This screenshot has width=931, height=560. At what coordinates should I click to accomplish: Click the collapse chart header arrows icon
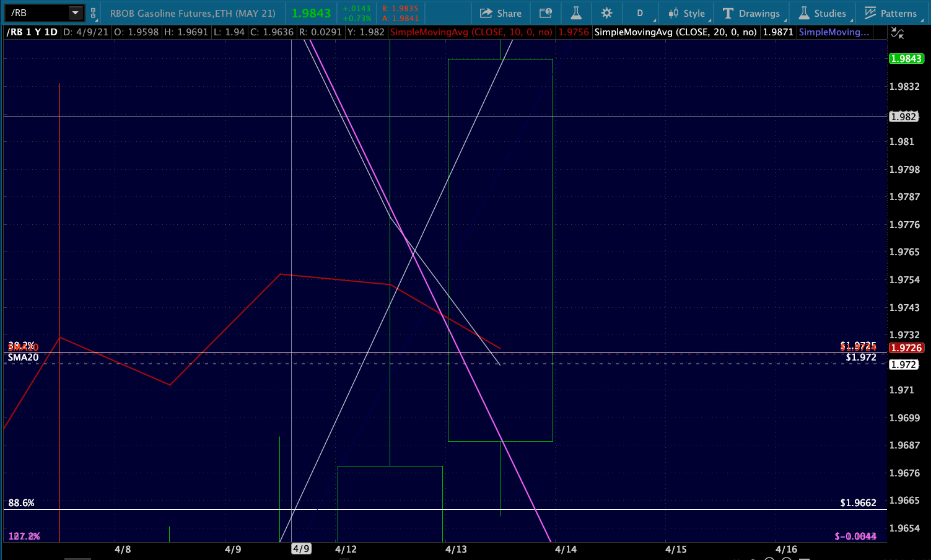point(897,32)
